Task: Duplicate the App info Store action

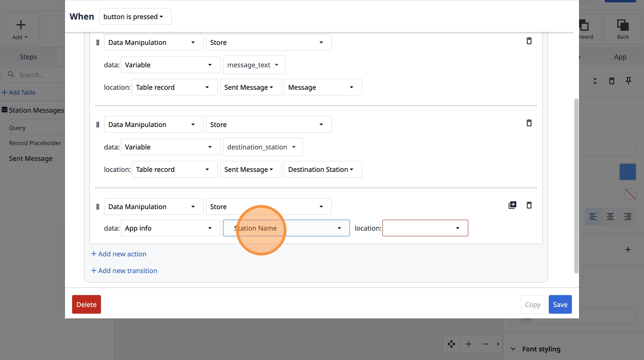Action: click(x=512, y=205)
